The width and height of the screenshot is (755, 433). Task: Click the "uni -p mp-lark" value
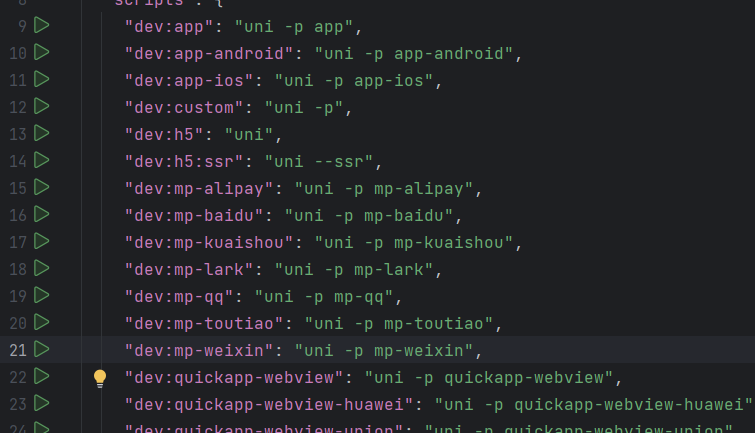click(354, 270)
